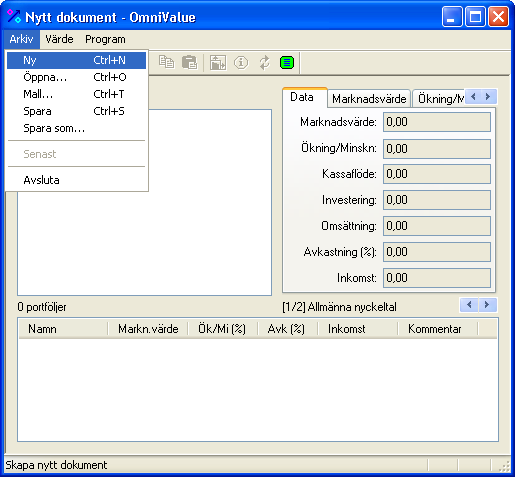This screenshot has width=515, height=477.
Task: Click the 'Marknadsvärde:' field label
Action: 338,122
